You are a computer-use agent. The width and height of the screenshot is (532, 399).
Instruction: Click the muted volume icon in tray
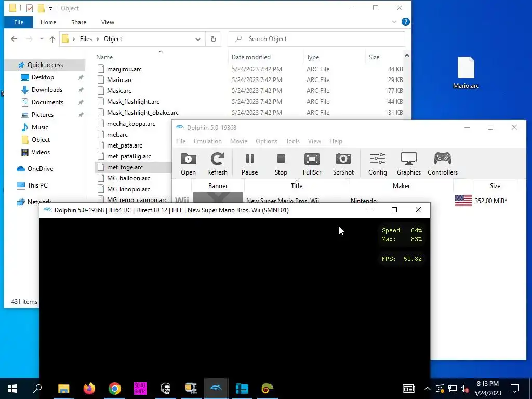coord(464,389)
